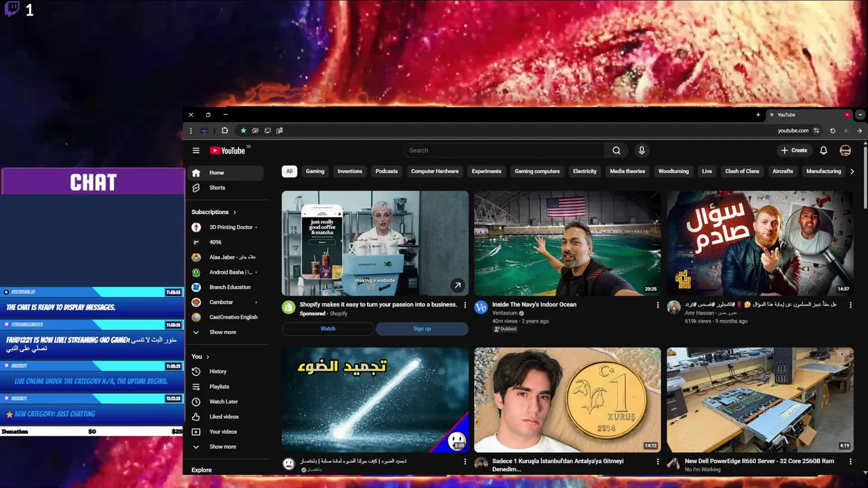The height and width of the screenshot is (488, 868).
Task: Select the All filter chip
Action: (x=290, y=171)
